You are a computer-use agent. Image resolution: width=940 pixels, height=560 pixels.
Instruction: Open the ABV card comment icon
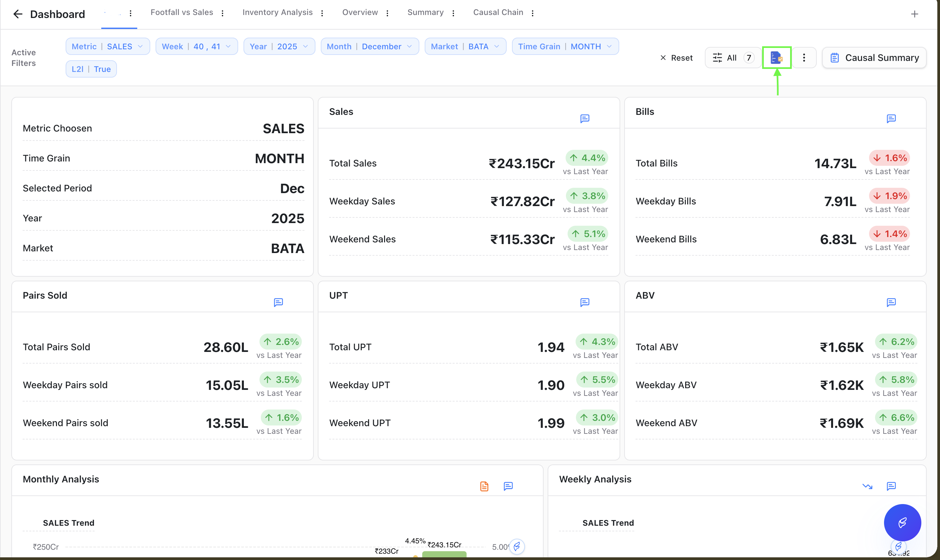[891, 303]
